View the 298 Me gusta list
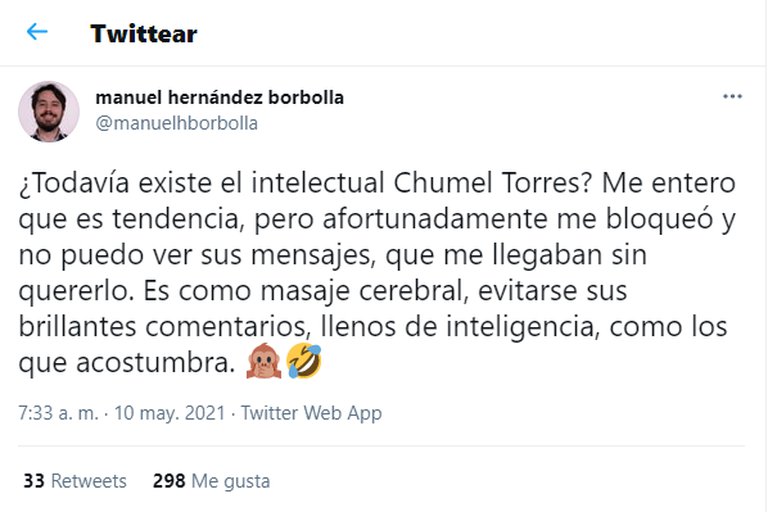This screenshot has height=512, width=768. coord(211,481)
